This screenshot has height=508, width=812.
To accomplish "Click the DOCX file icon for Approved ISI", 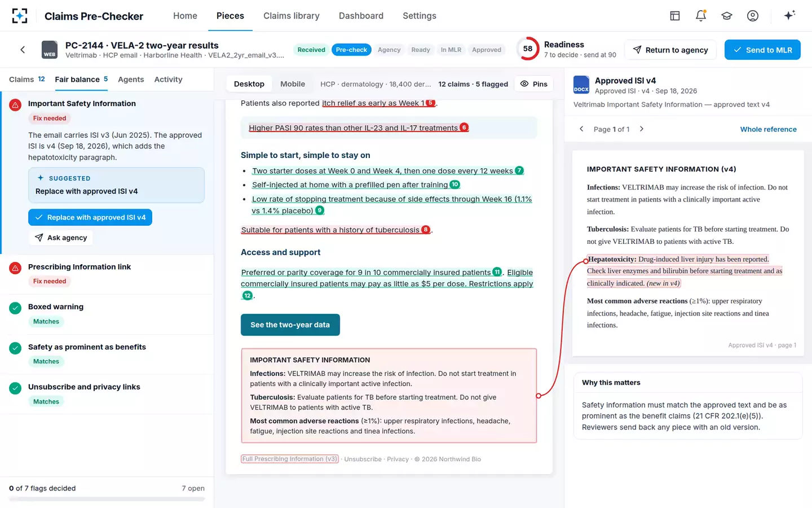I will [581, 85].
